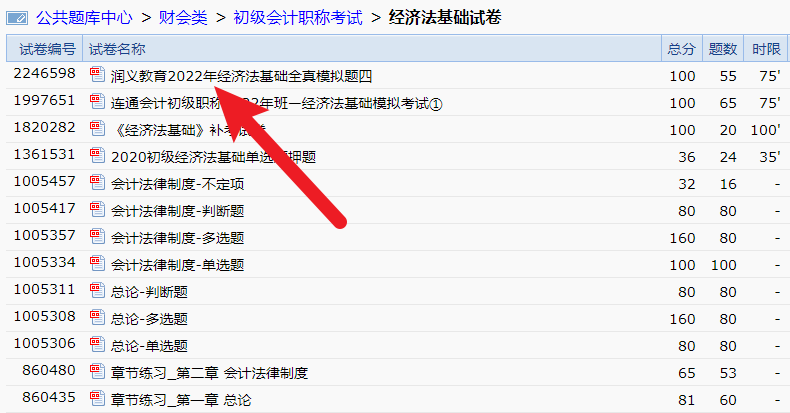Select exam number 1005334
This screenshot has height=413, width=790.
tap(44, 262)
